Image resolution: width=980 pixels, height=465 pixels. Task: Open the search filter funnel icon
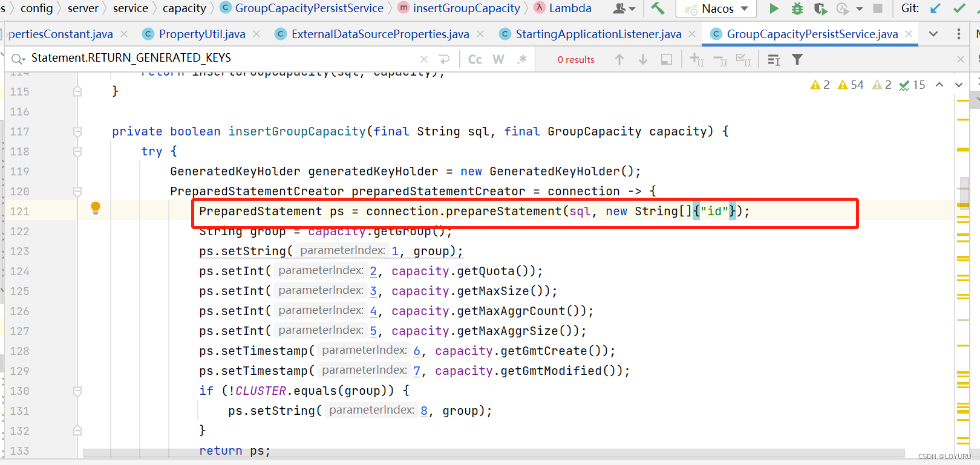pyautogui.click(x=797, y=59)
